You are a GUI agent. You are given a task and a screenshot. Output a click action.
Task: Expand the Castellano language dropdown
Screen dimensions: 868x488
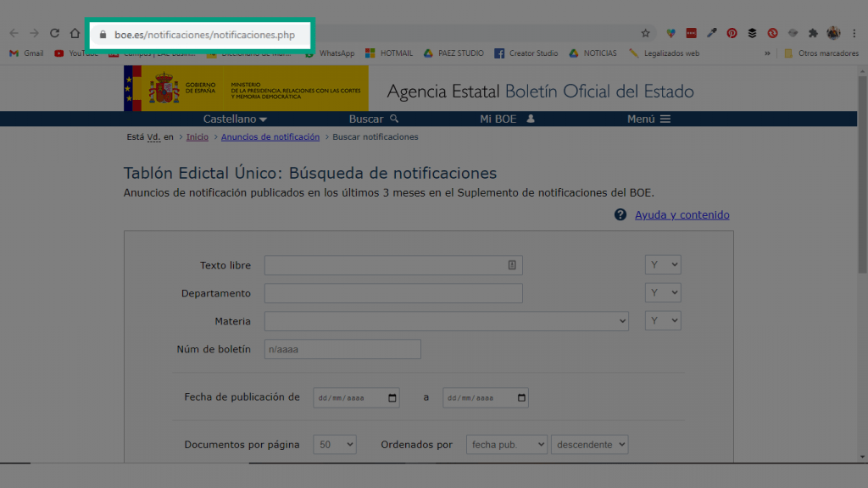point(235,119)
